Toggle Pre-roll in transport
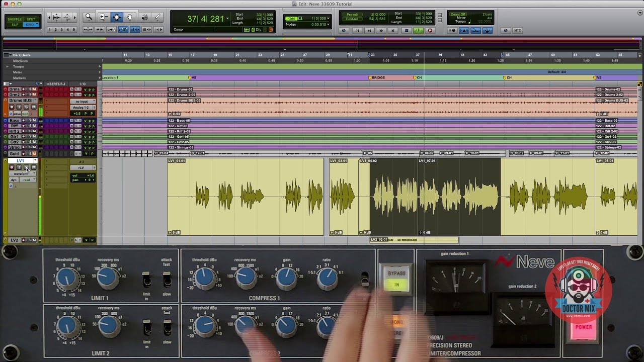The image size is (644, 362). click(352, 15)
